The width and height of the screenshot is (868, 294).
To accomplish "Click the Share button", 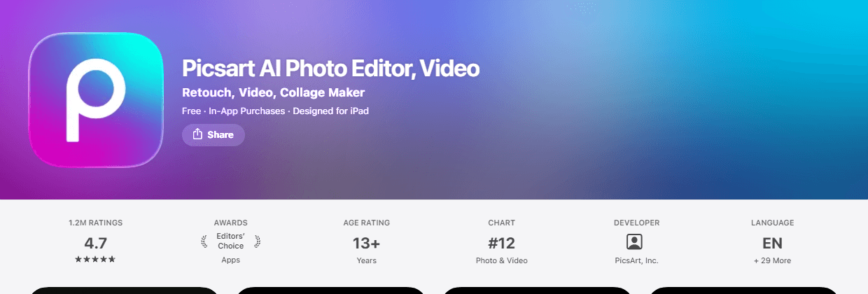I will 213,134.
